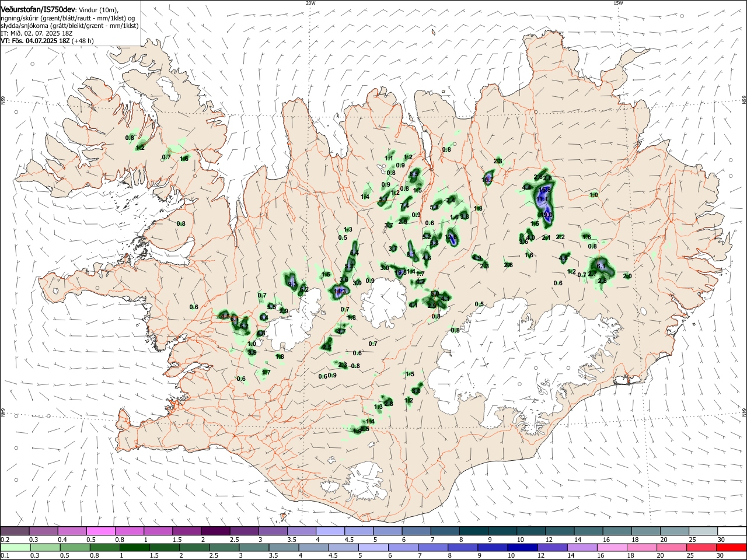Click the 19.0 precipitation value on the map
This screenshot has height=560, width=747.
click(x=547, y=215)
